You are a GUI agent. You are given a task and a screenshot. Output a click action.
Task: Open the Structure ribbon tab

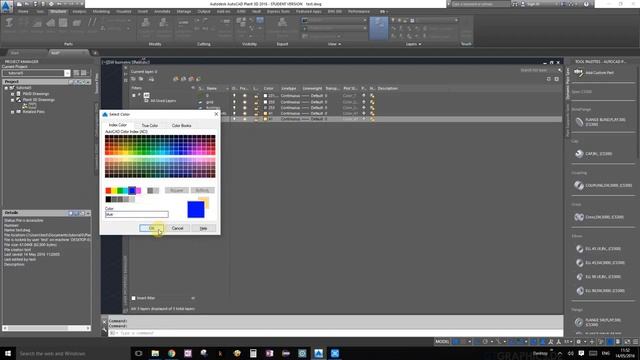coord(58,11)
